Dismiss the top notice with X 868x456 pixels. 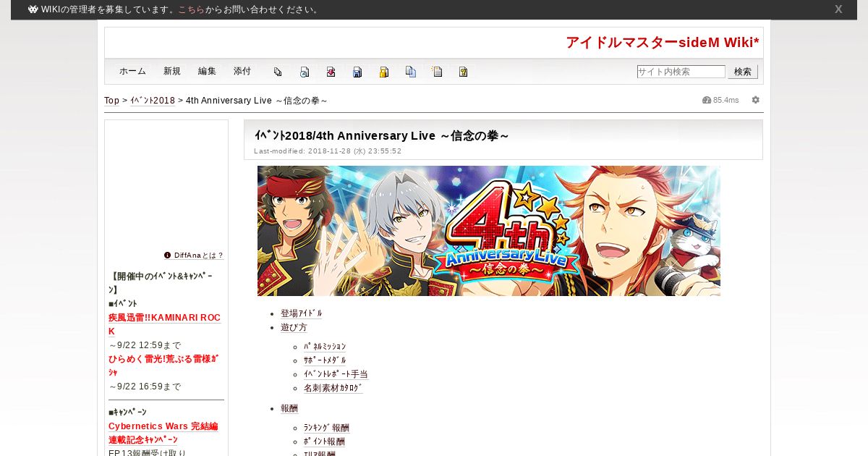coord(838,9)
